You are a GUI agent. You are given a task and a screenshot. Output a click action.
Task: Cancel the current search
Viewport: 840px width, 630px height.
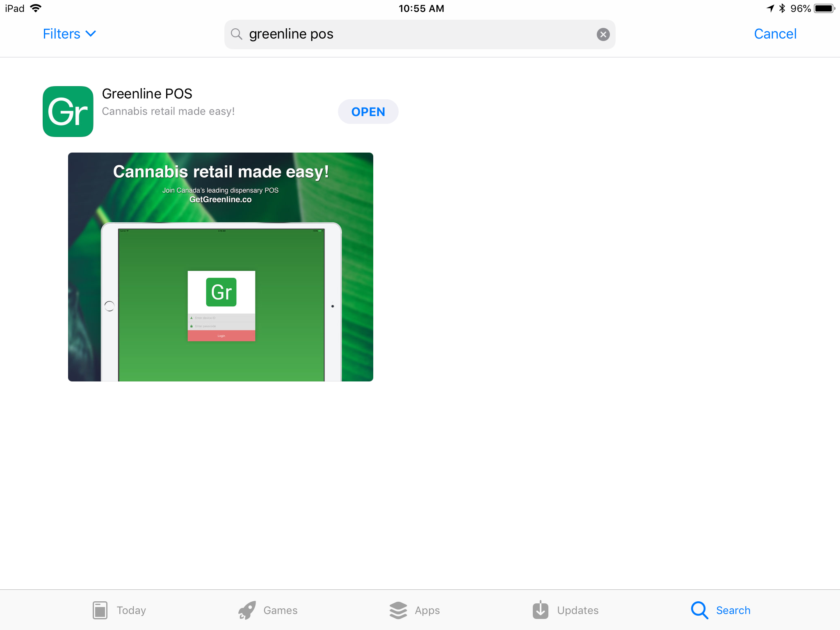pos(775,34)
